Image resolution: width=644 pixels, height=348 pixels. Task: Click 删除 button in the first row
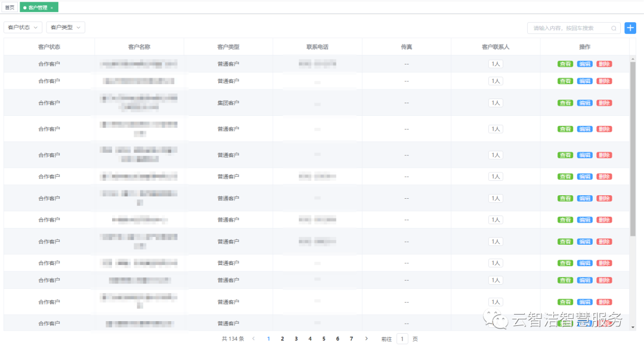pos(604,64)
